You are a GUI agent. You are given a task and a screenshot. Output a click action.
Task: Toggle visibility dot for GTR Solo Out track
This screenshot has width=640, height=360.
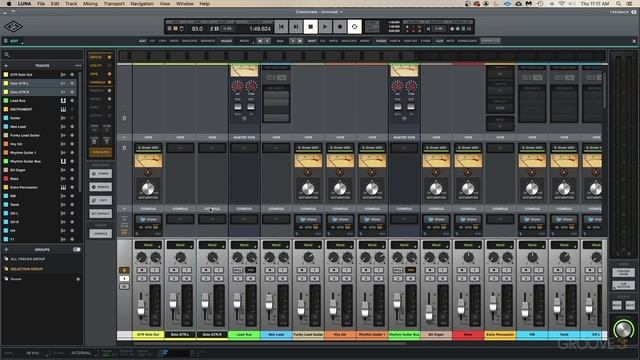(x=72, y=75)
